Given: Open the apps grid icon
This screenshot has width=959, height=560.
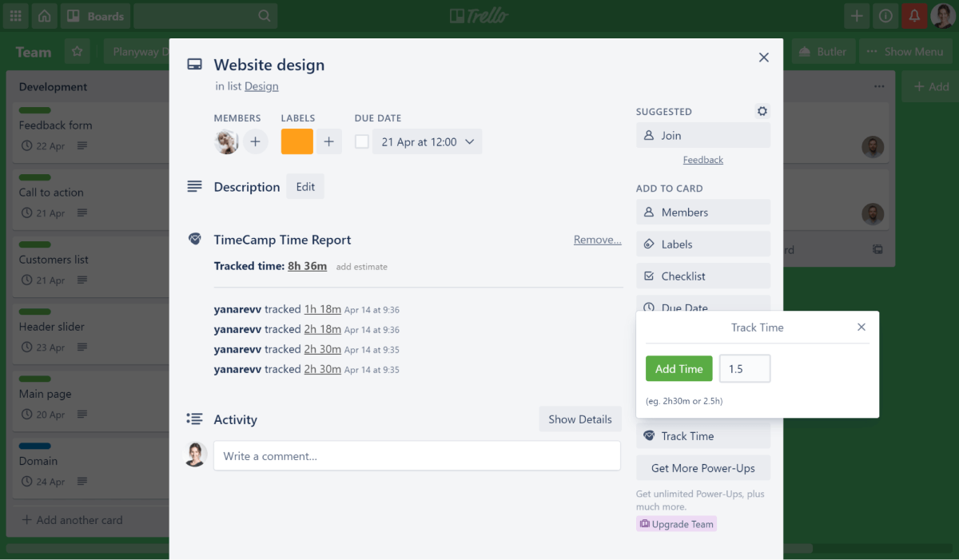Looking at the screenshot, I should pyautogui.click(x=16, y=16).
